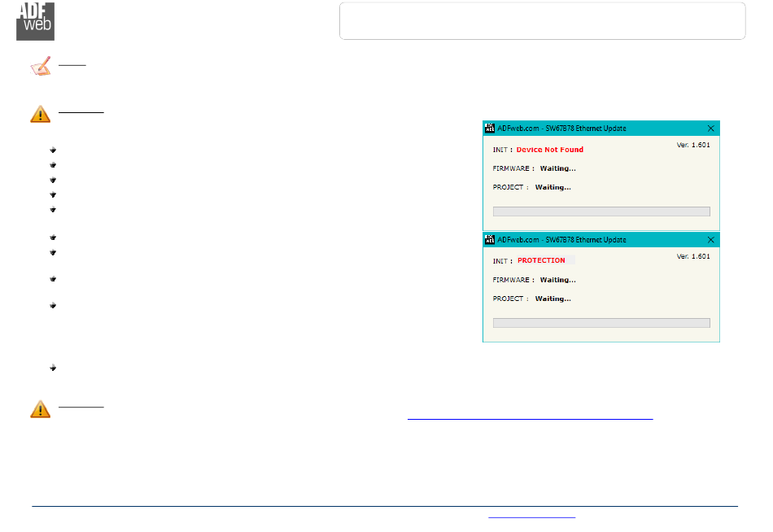Click PROJECT Waiting in Device Not Found window

(x=532, y=187)
